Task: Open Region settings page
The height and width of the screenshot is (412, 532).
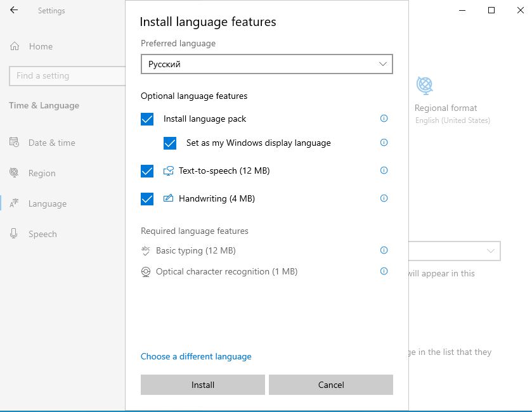Action: coord(42,173)
